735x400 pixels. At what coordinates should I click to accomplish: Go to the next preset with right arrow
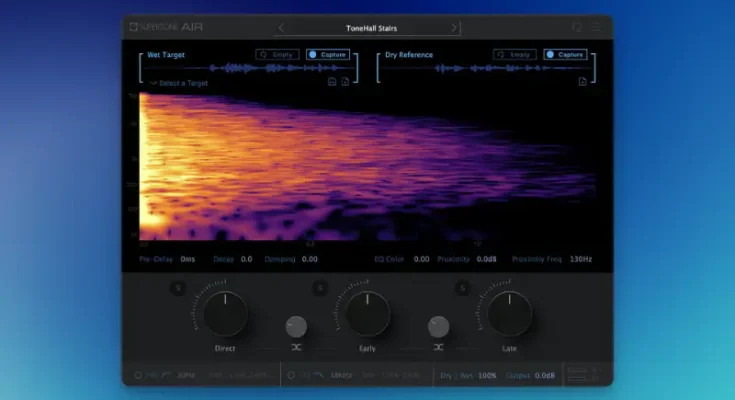coord(455,28)
